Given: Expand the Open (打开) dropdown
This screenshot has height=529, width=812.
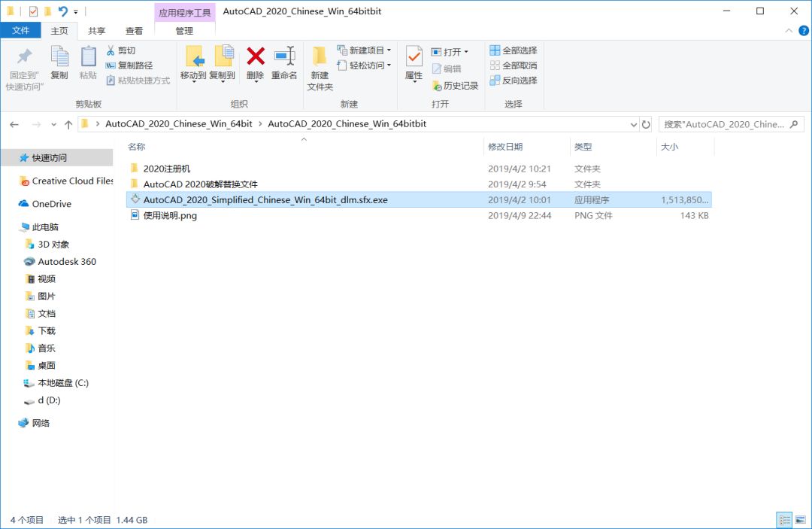Looking at the screenshot, I should [466, 52].
